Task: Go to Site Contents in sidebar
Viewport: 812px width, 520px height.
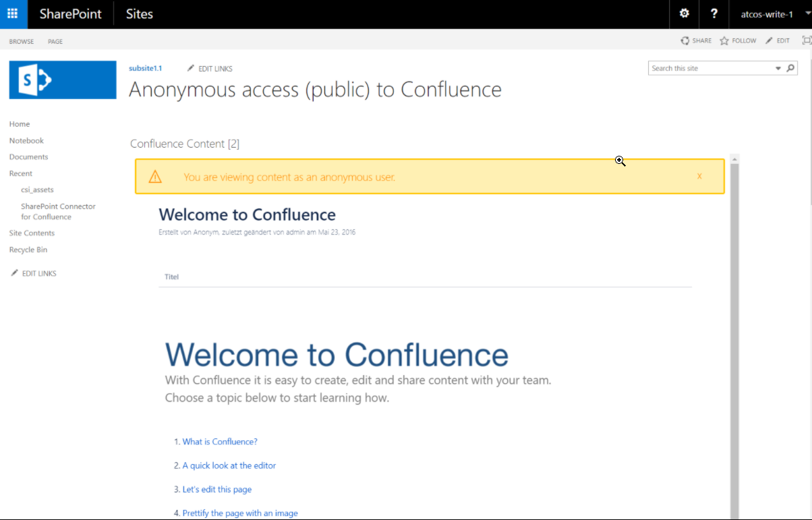Action: (32, 233)
